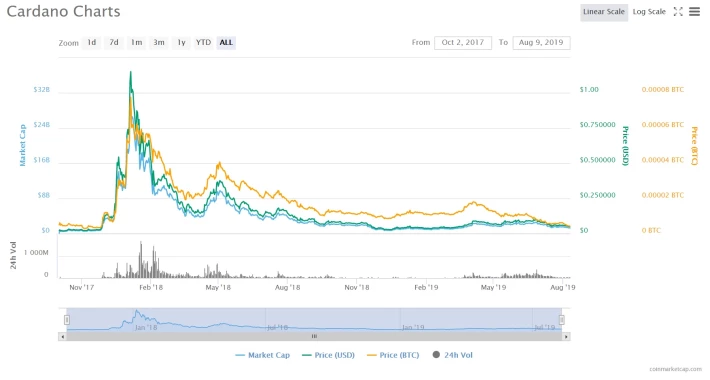710x380 pixels.
Task: Click the May '18 x-axis label
Action: click(x=218, y=287)
